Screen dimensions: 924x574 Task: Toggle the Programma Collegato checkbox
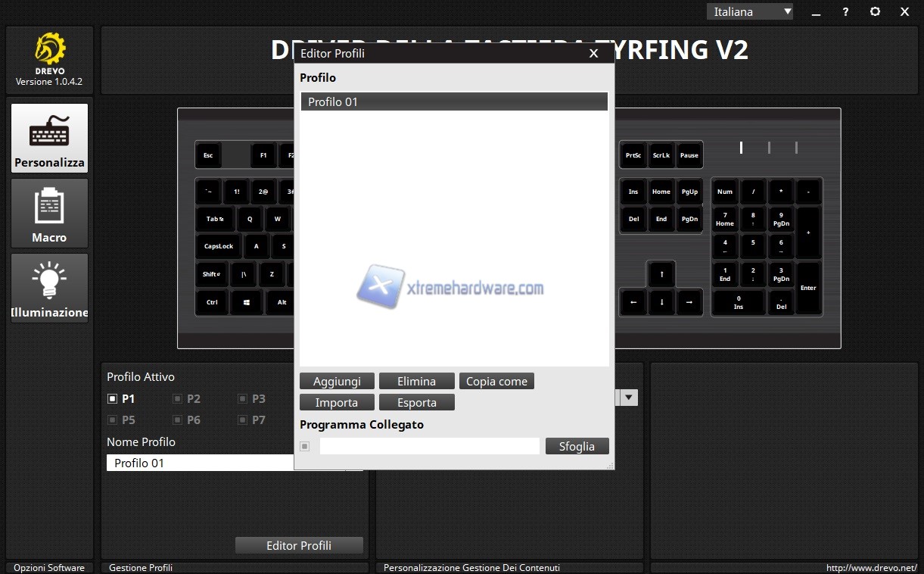pyautogui.click(x=305, y=446)
